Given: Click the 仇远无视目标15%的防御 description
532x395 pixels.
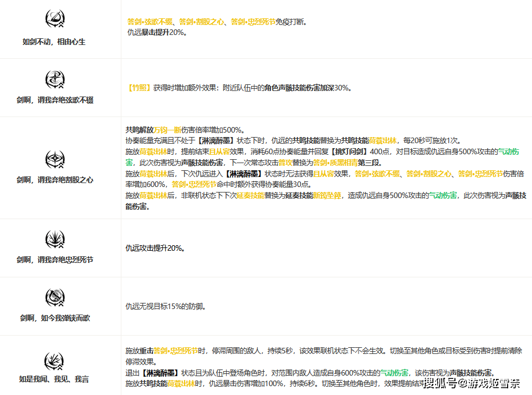Looking at the screenshot, I should coord(166,306).
